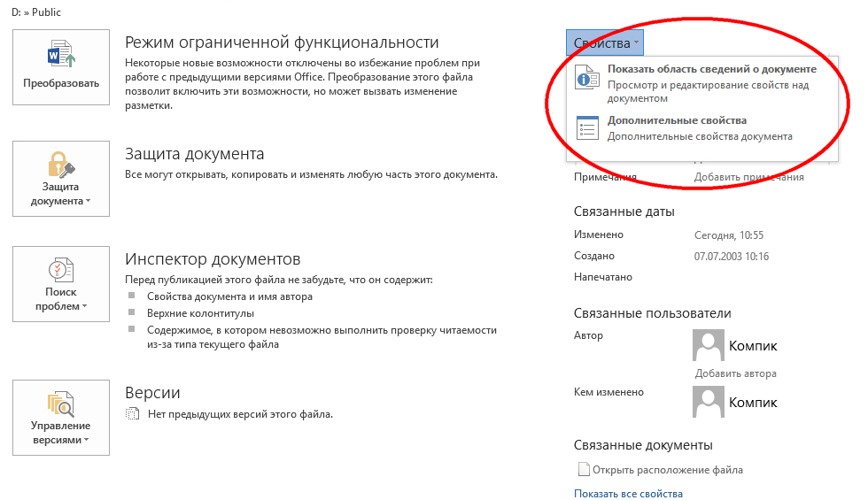This screenshot has height=500, width=868.
Task: Click the file icon beside Открыть расположение файла
Action: pyautogui.click(x=583, y=470)
